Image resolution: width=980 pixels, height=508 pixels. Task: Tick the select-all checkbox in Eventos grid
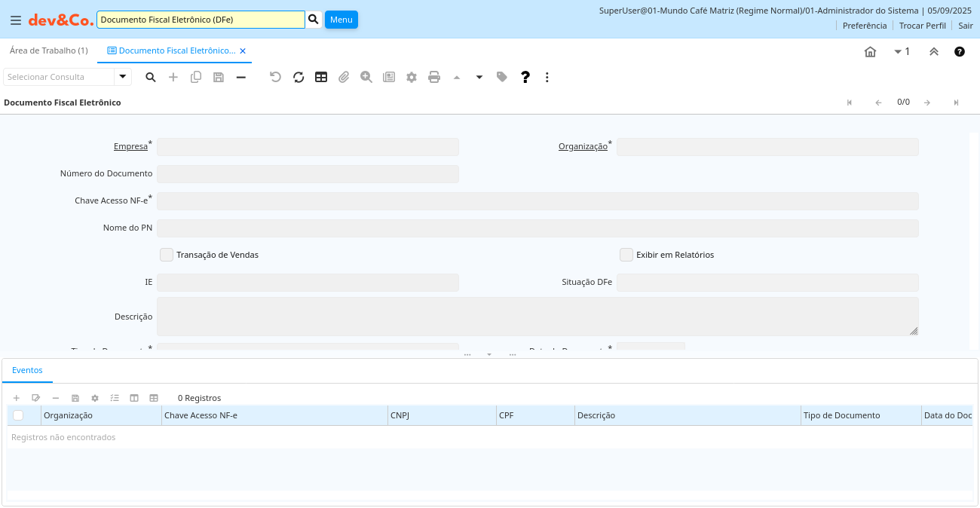(x=18, y=415)
